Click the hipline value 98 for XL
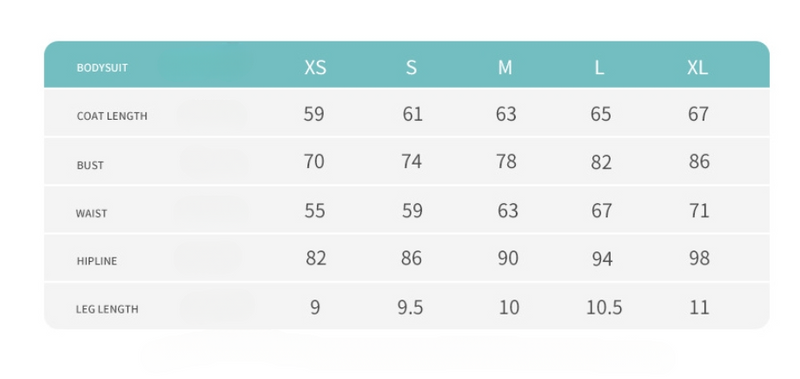The width and height of the screenshot is (800, 379). tap(699, 258)
